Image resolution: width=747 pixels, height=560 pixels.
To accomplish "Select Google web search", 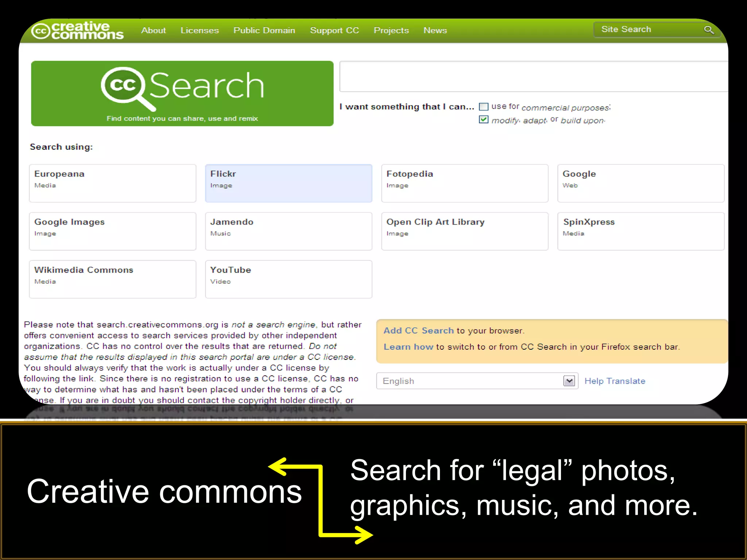I will pos(641,183).
